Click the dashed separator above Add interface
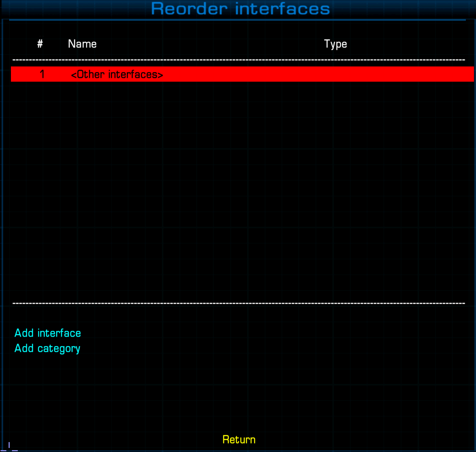476x452 pixels. (239, 303)
